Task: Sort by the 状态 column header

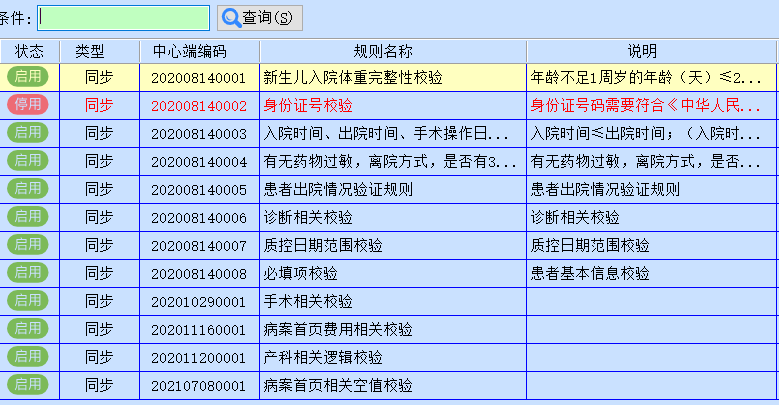Action: click(29, 51)
